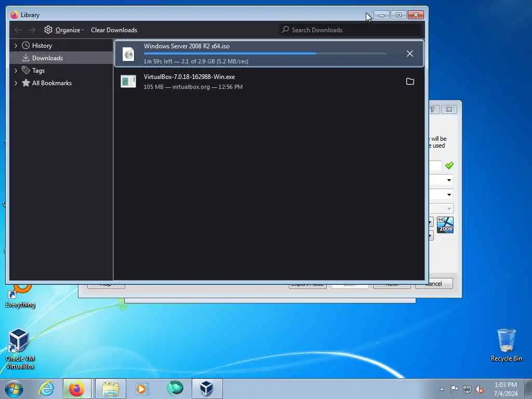Screen dimensions: 532x399
Task: Click the green checkmark in VirtualBox dialog
Action: 449,165
